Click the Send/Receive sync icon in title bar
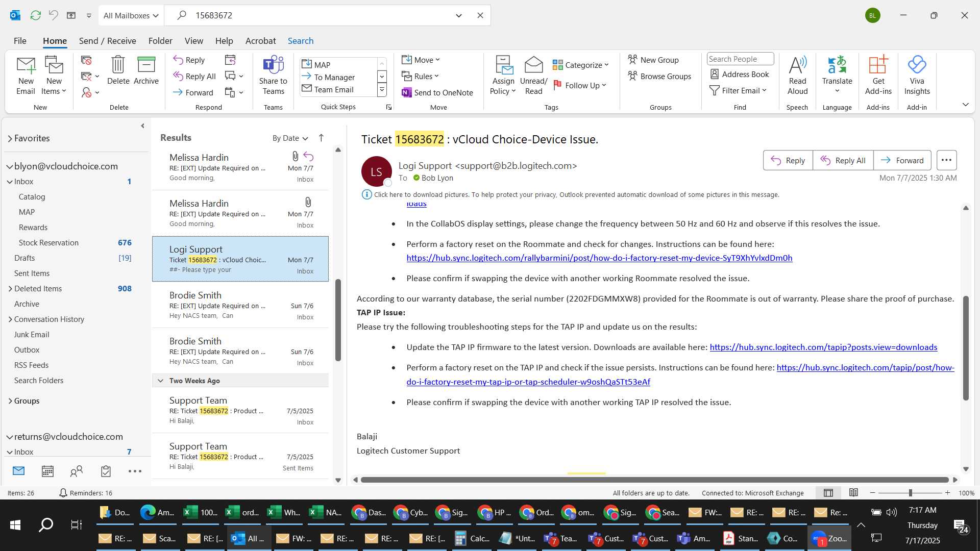The width and height of the screenshot is (980, 551). pyautogui.click(x=35, y=15)
